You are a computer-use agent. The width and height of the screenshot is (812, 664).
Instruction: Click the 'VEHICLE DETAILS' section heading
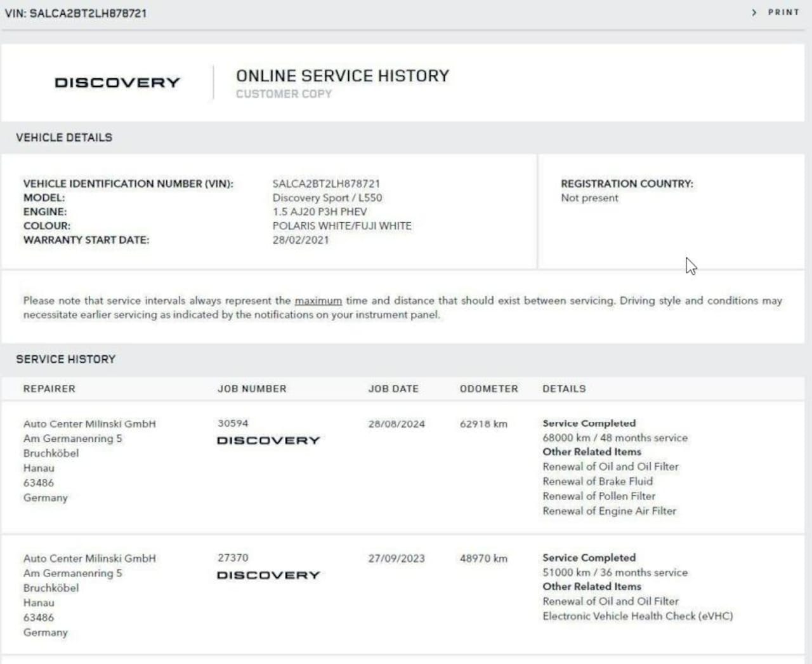point(64,137)
